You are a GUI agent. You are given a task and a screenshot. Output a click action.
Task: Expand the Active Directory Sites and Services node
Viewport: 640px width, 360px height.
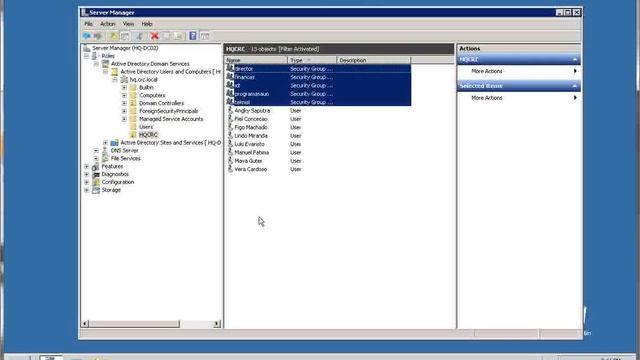[106, 142]
